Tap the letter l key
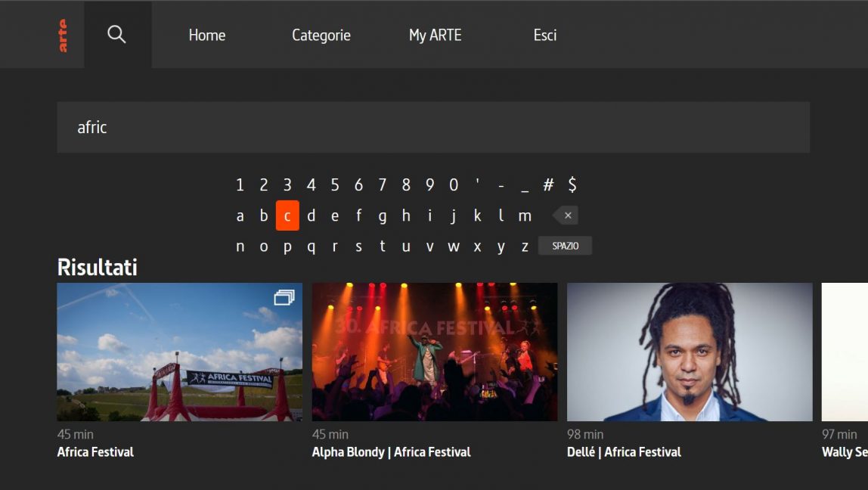This screenshot has height=490, width=868. pos(501,216)
